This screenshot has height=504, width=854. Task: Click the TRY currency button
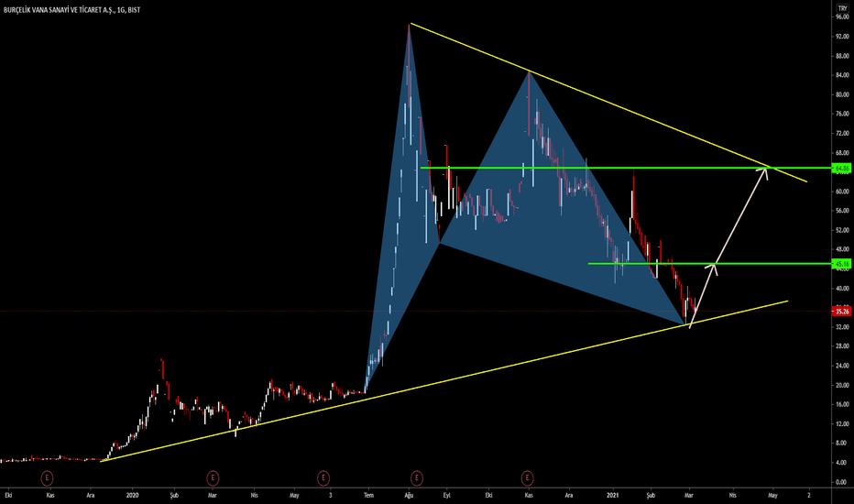(843, 8)
